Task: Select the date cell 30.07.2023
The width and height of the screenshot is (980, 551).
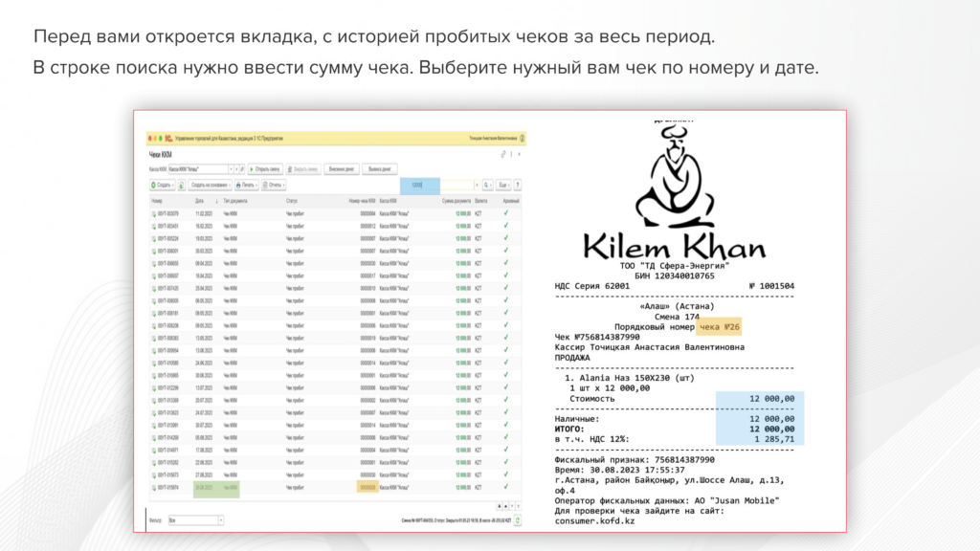Action: (x=204, y=426)
